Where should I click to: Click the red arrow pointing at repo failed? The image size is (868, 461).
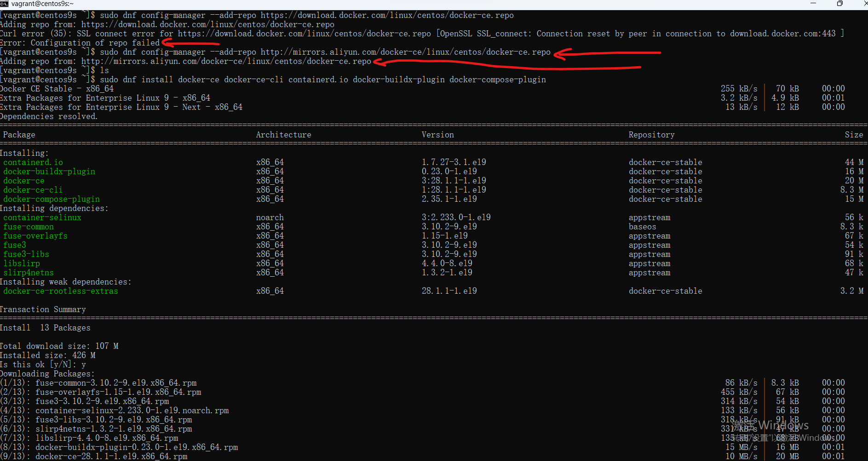click(191, 42)
